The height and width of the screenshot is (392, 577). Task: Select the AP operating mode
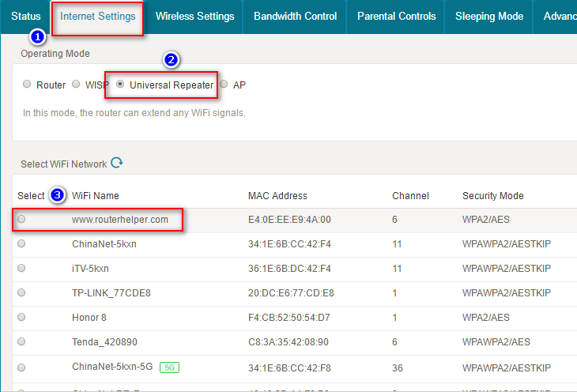(224, 85)
